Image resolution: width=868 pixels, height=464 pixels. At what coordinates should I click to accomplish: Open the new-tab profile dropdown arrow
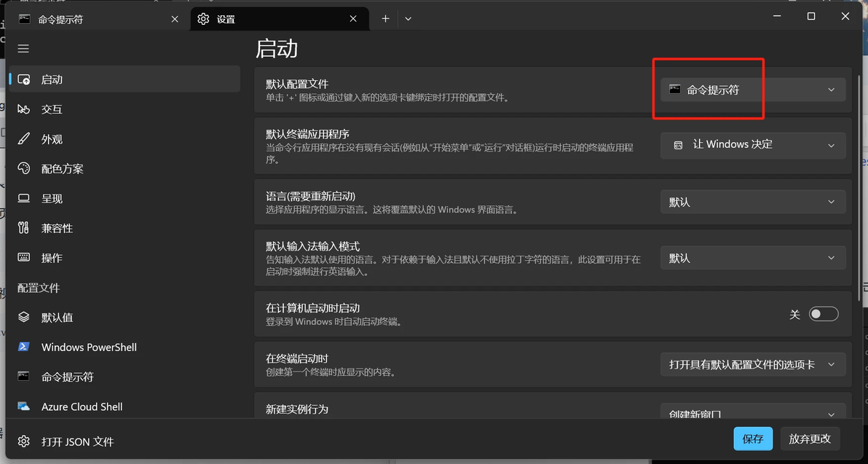tap(408, 19)
